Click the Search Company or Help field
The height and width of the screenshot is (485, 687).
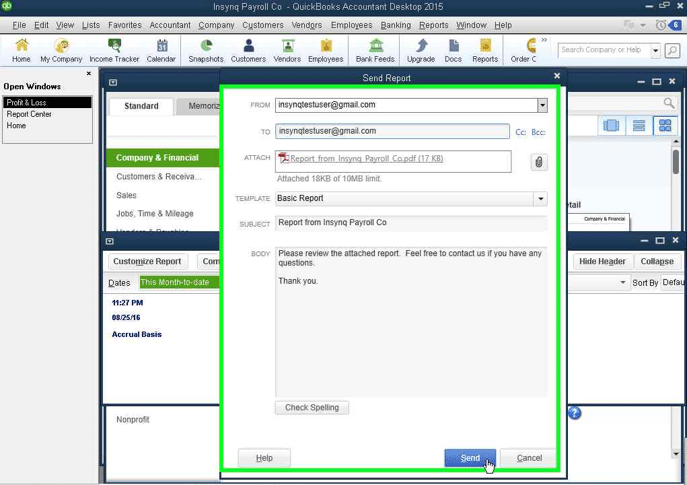tap(603, 50)
